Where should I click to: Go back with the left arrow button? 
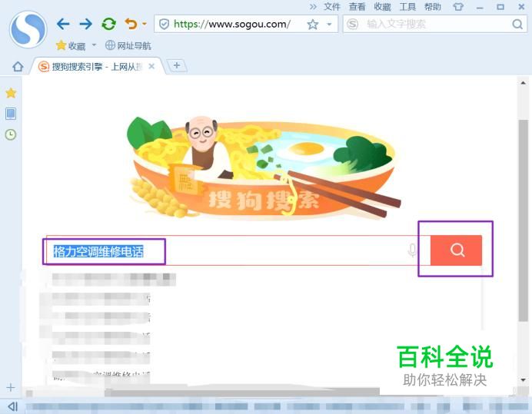point(63,24)
